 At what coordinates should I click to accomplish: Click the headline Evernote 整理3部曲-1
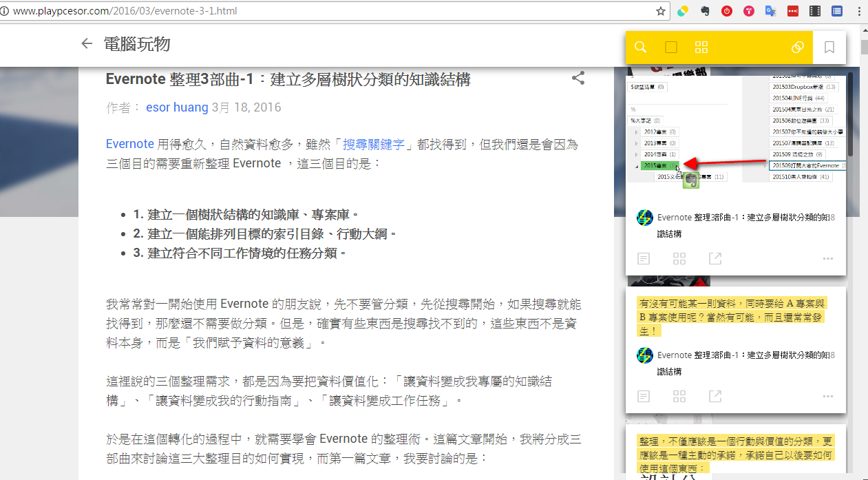pos(288,79)
